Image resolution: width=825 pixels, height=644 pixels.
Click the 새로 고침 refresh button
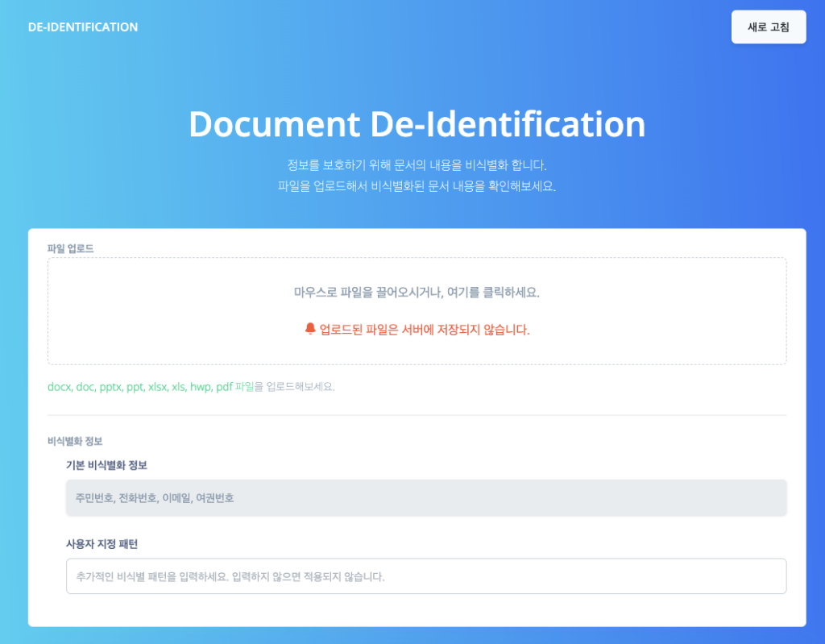(x=768, y=27)
